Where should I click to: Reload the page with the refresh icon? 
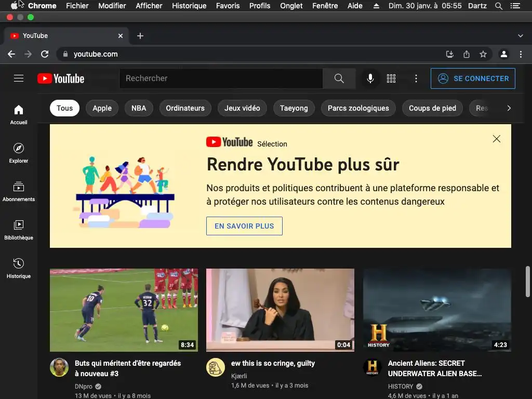tap(45, 54)
